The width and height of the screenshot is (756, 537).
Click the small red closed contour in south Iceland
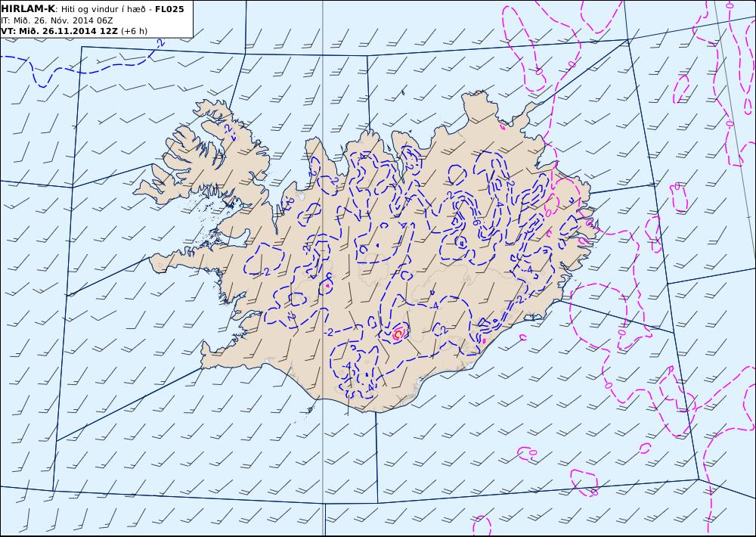(398, 334)
